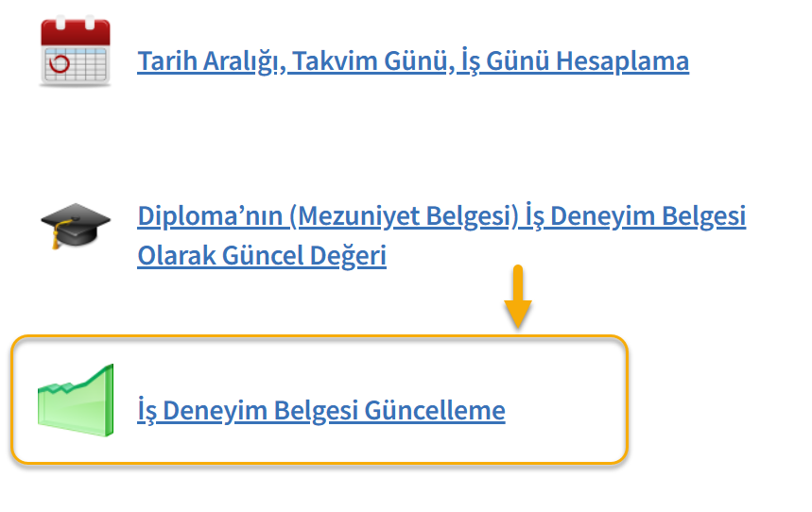Screen dimensions: 812x512
Task: Click '(Mezuniyet Belgesi)' in the diploma link
Action: [x=404, y=216]
